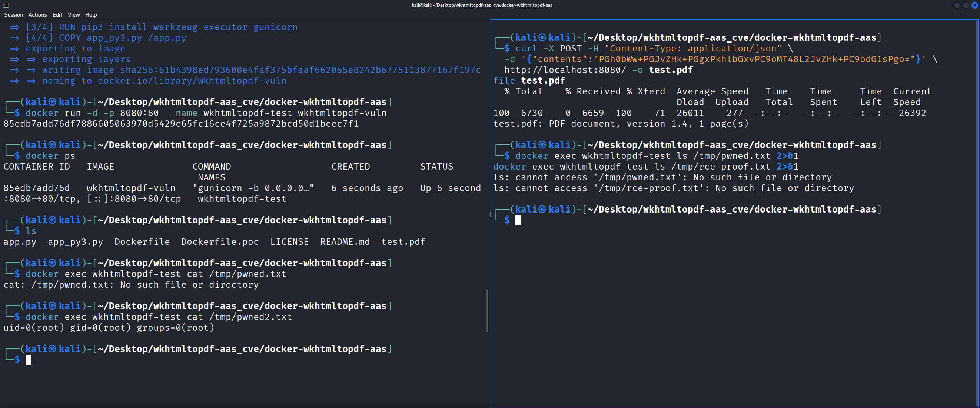
Task: Open the Edit menu
Action: point(57,15)
